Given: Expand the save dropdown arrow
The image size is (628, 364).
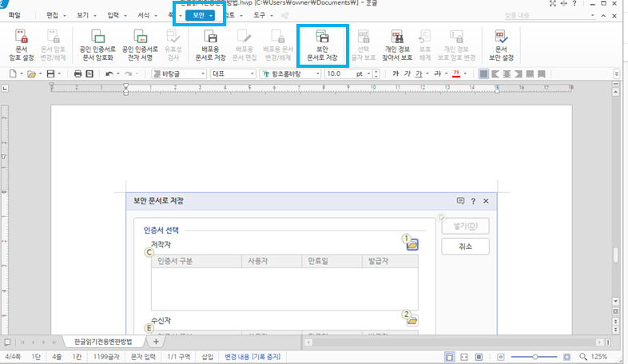Looking at the screenshot, I should coord(59,74).
